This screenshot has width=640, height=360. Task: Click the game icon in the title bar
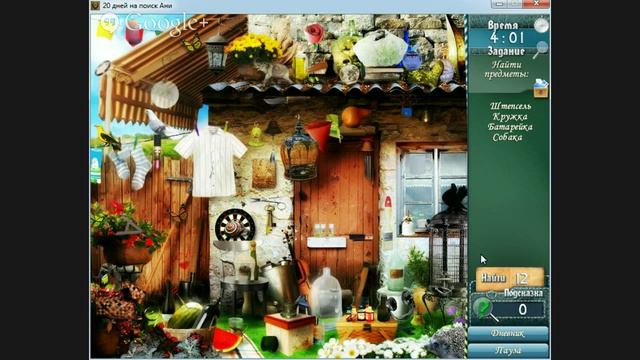(95, 5)
